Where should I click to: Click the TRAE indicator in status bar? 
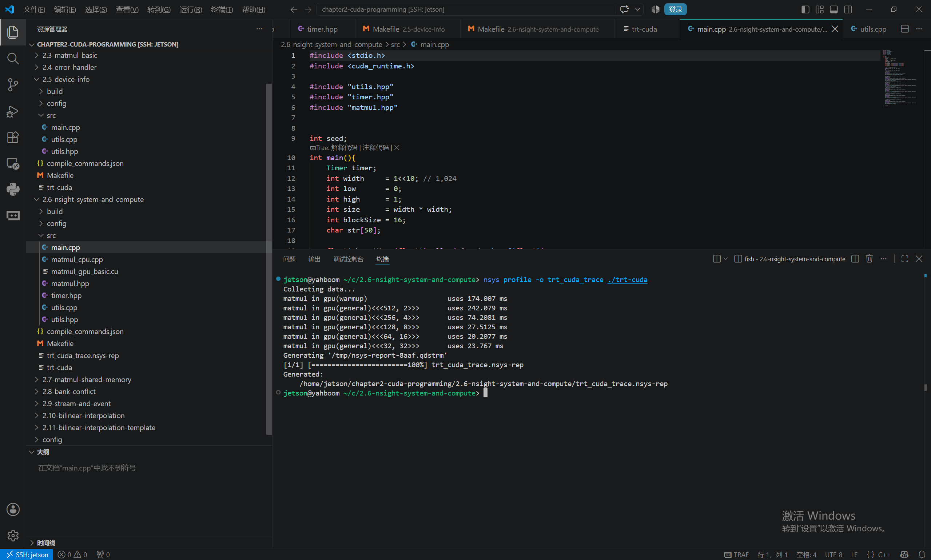click(736, 555)
